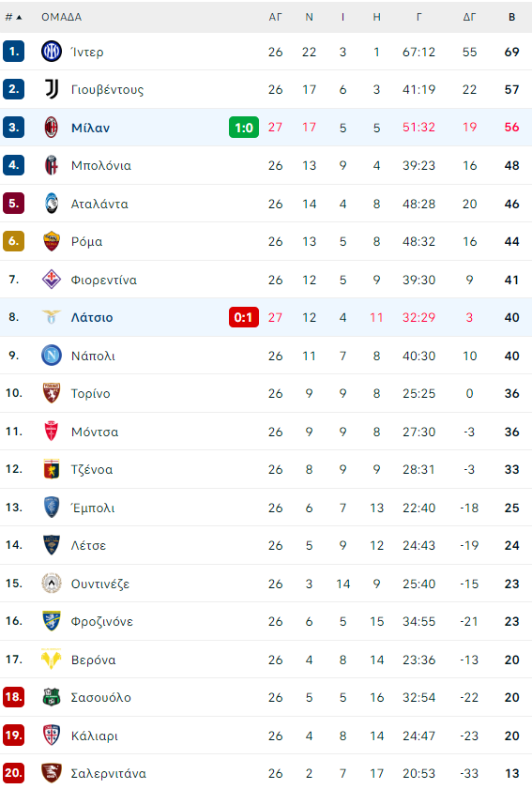Viewport: 532px width, 789px height.
Task: Open the red 0:1 live score badge
Action: [244, 317]
